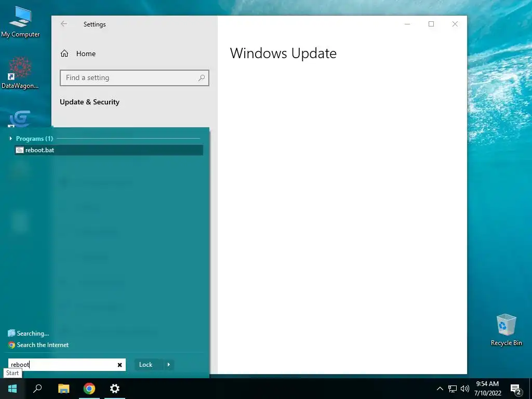Open the Action Center notifications icon
The height and width of the screenshot is (399, 532).
coord(516,389)
